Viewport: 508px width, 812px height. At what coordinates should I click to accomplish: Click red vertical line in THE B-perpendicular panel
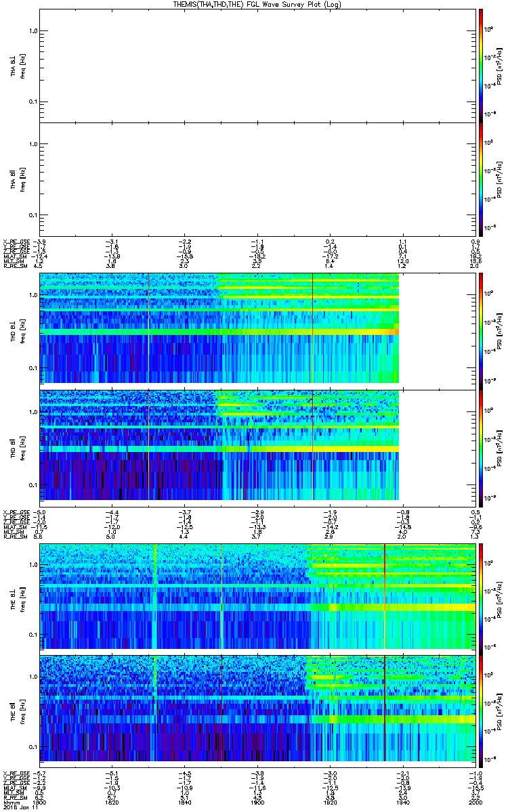tap(385, 596)
